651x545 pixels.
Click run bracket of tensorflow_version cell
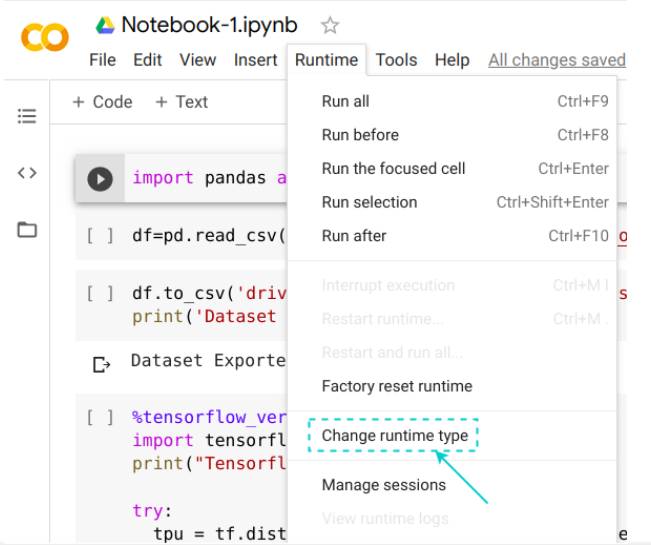[x=100, y=417]
